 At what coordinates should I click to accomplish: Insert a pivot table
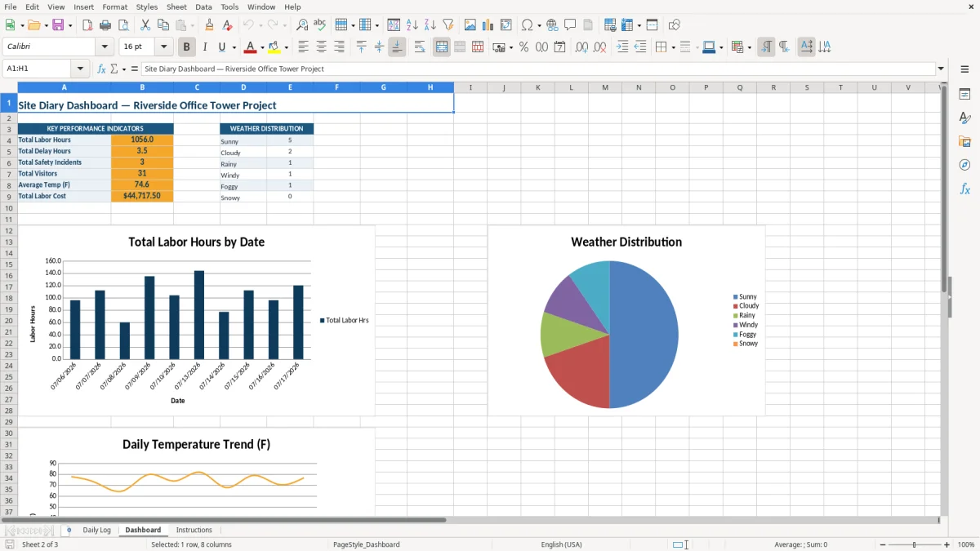point(506,25)
